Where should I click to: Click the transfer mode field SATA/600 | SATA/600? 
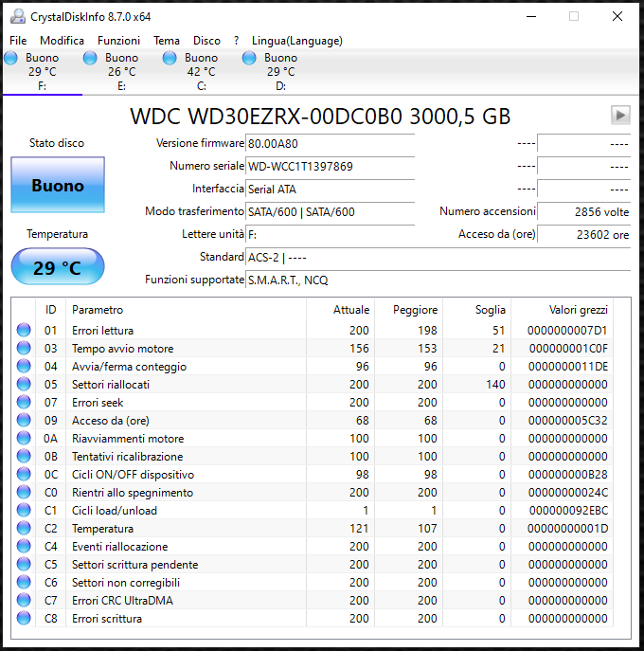click(x=331, y=212)
